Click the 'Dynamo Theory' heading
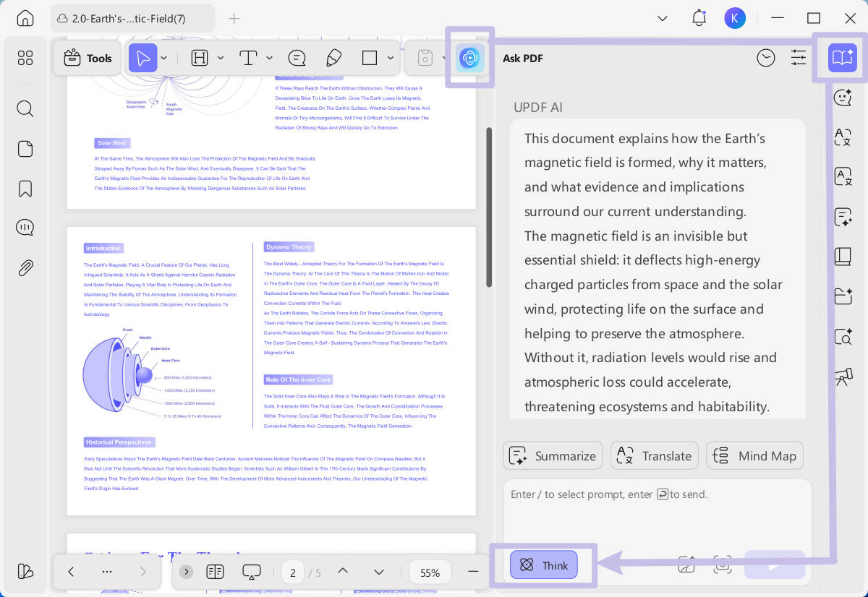Screen dimensions: 868x597 [289, 247]
